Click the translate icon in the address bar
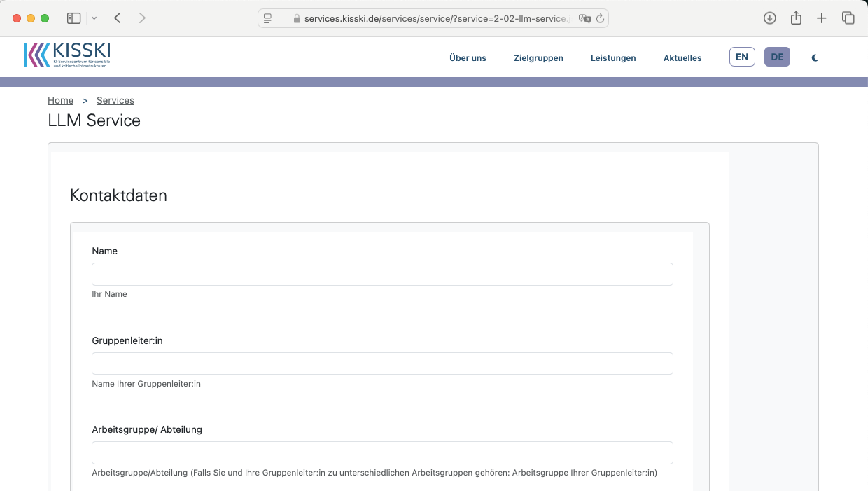This screenshot has height=491, width=868. [x=584, y=19]
